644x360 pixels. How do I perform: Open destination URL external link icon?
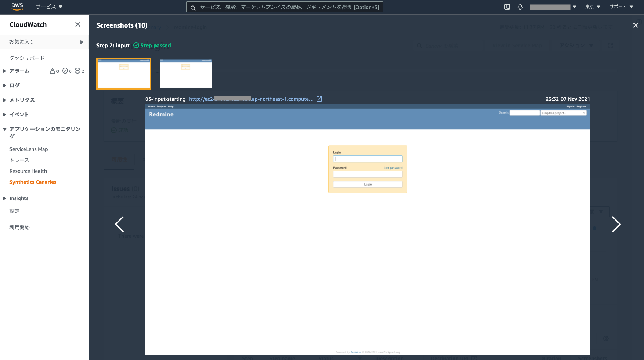pos(319,99)
